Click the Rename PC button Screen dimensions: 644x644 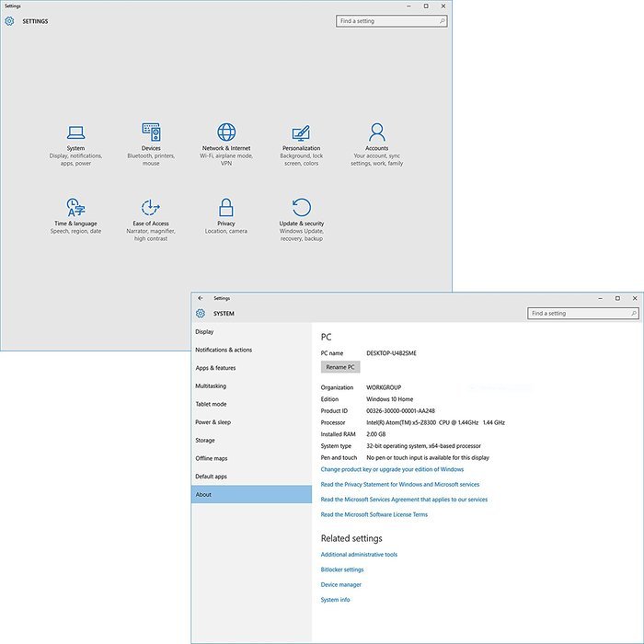click(x=340, y=367)
